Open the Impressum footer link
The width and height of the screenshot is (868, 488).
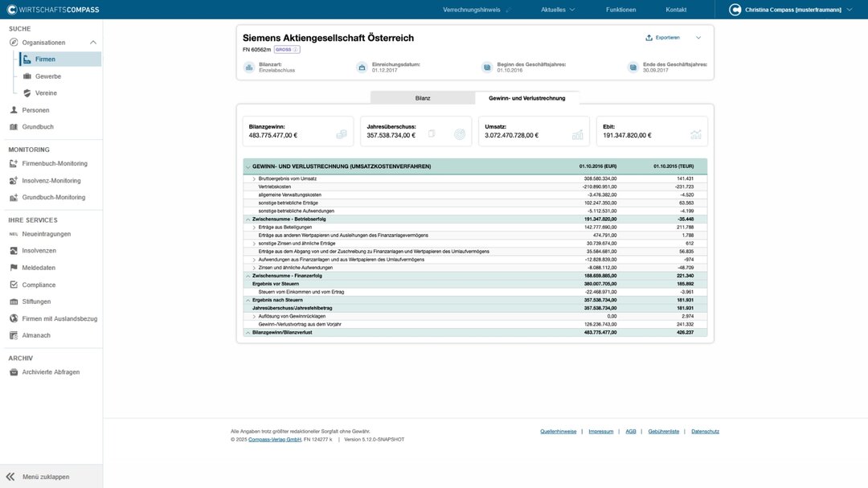point(600,432)
